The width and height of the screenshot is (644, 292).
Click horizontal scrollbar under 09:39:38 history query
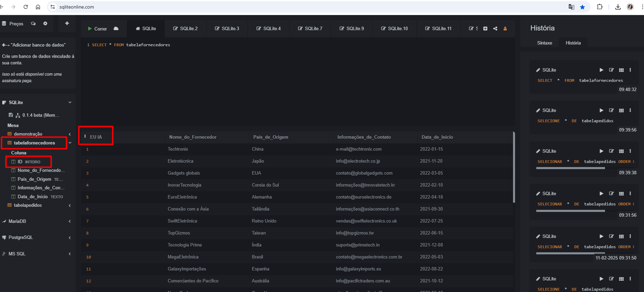570,168
